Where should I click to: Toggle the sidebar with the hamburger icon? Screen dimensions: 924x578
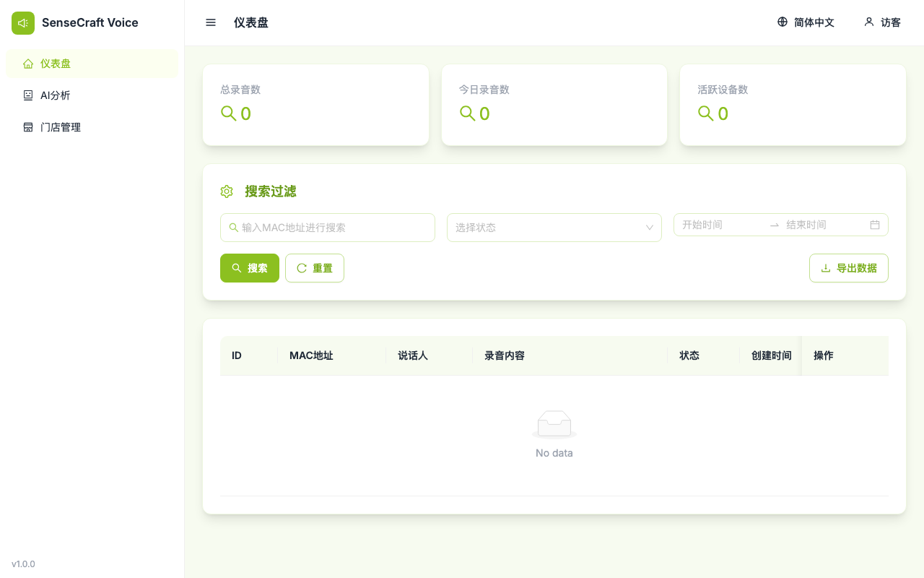[x=211, y=22]
